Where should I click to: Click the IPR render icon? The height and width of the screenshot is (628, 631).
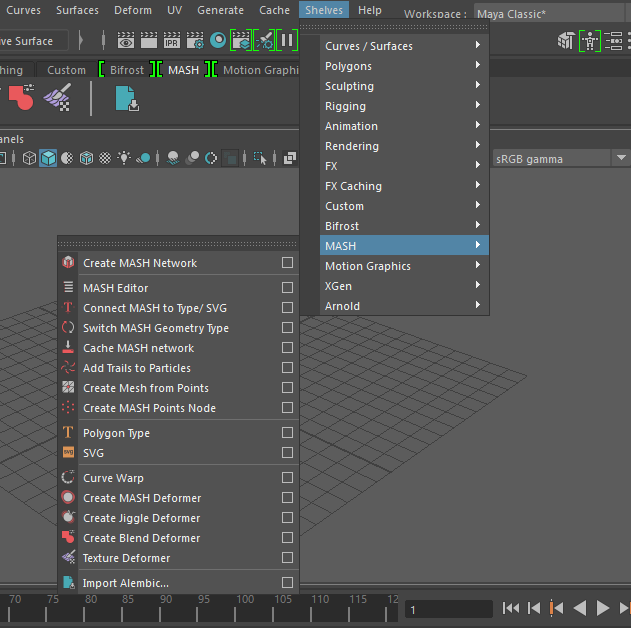[171, 41]
